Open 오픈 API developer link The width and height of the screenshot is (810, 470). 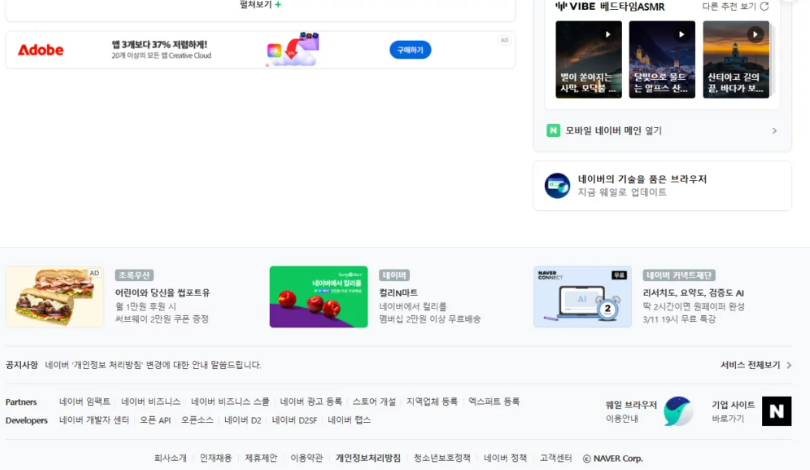[155, 420]
